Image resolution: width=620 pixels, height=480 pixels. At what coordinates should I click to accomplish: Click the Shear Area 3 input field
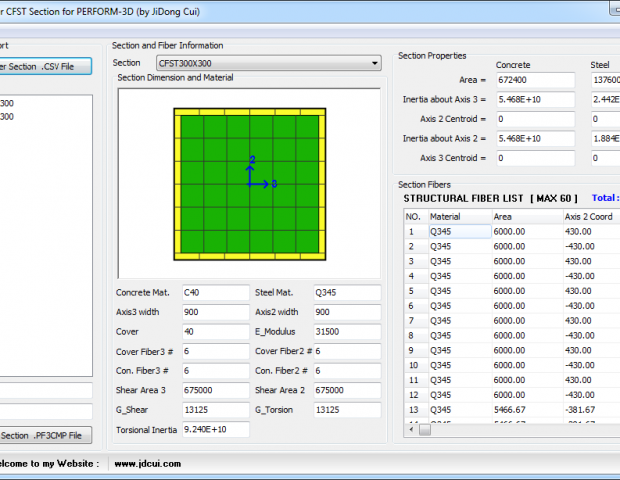click(214, 390)
